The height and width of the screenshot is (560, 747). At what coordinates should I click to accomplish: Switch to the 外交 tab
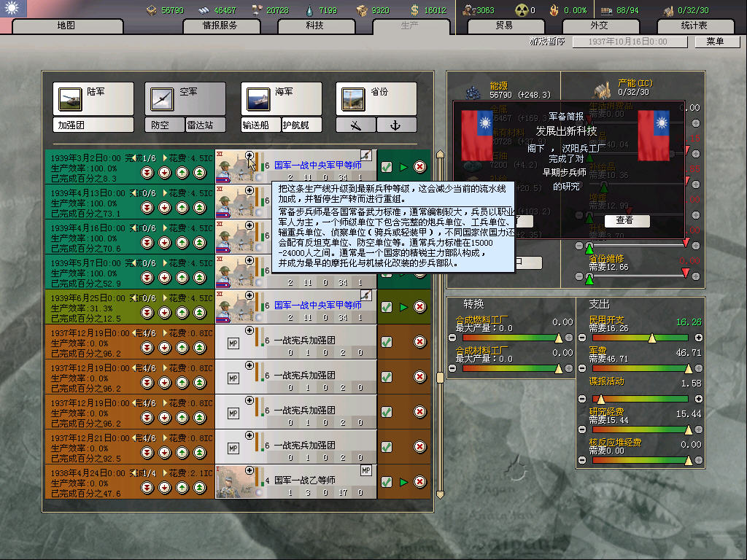tap(600, 26)
